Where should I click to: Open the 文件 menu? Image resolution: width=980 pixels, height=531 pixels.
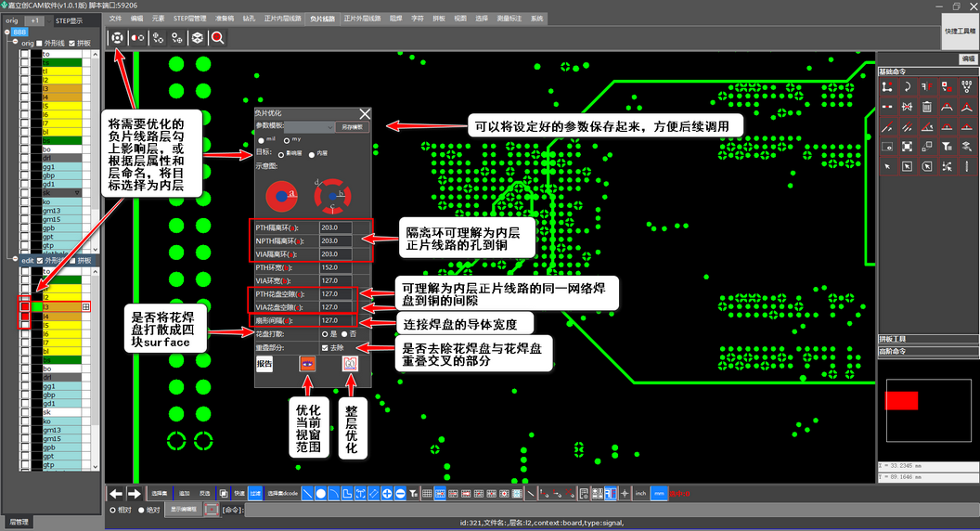point(116,19)
